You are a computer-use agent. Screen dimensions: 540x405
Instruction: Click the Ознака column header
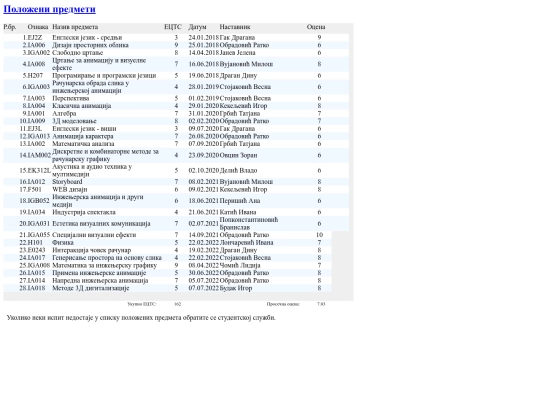pyautogui.click(x=38, y=27)
